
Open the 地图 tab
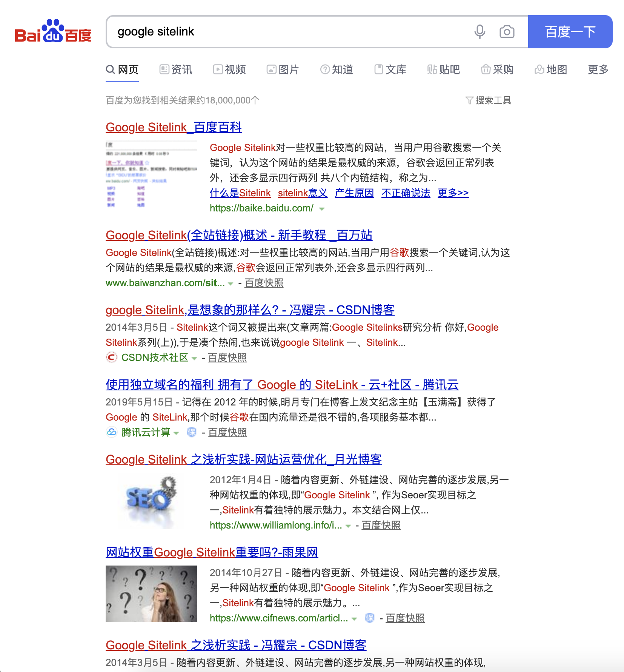(x=551, y=69)
